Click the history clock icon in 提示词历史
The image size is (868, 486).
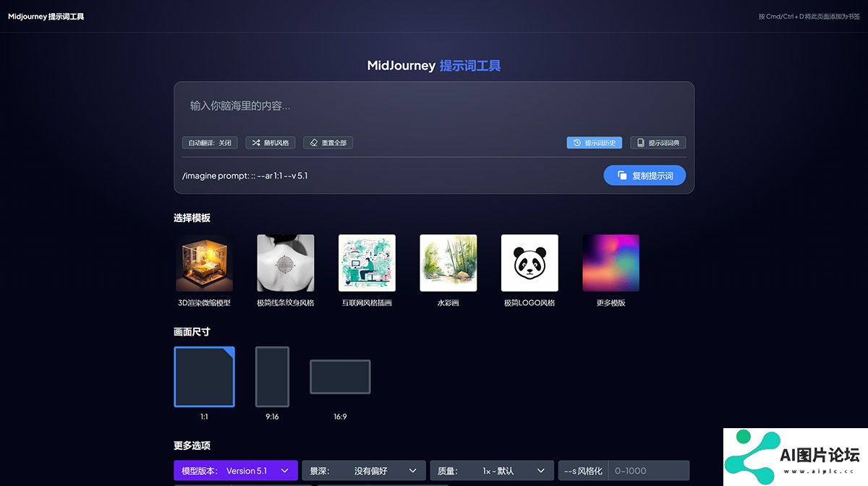(x=577, y=143)
